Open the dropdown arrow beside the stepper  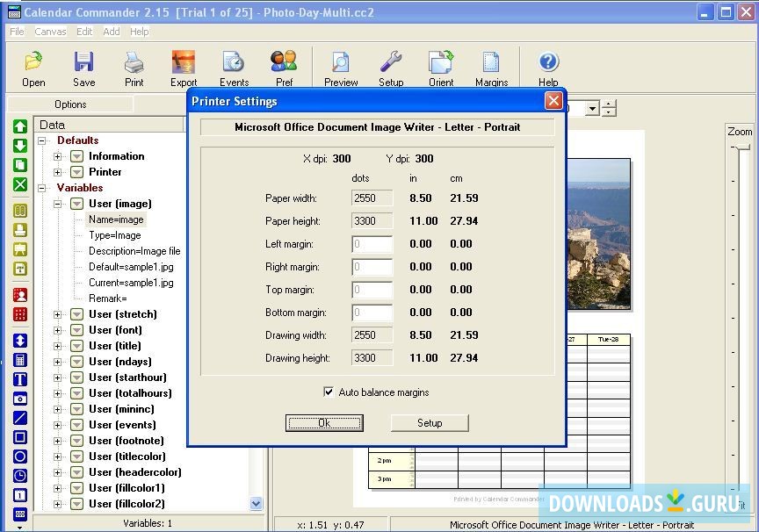click(592, 108)
